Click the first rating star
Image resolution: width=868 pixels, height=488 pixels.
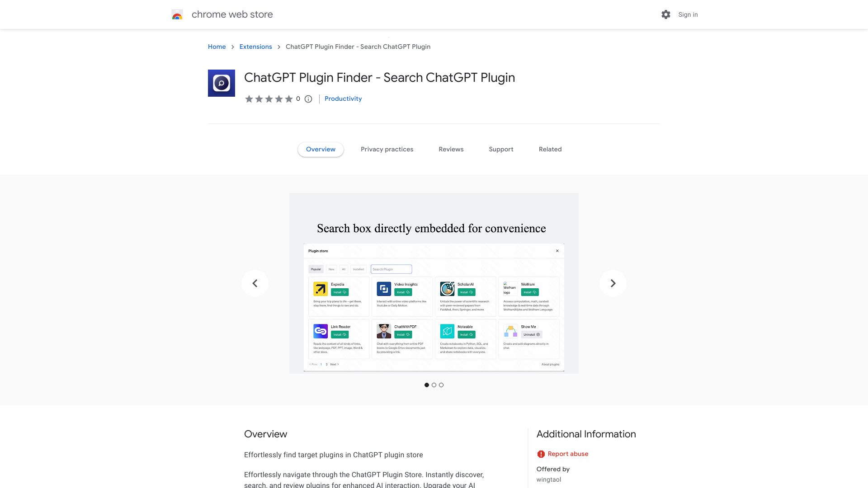click(x=249, y=99)
